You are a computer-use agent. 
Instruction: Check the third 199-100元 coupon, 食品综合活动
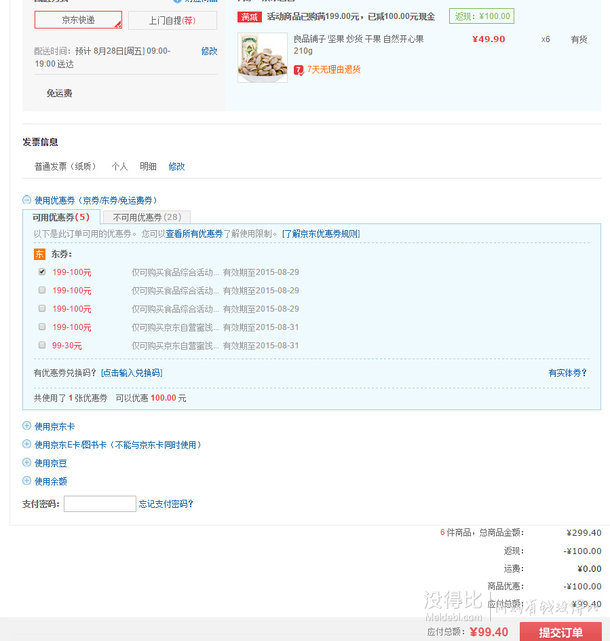pos(42,308)
